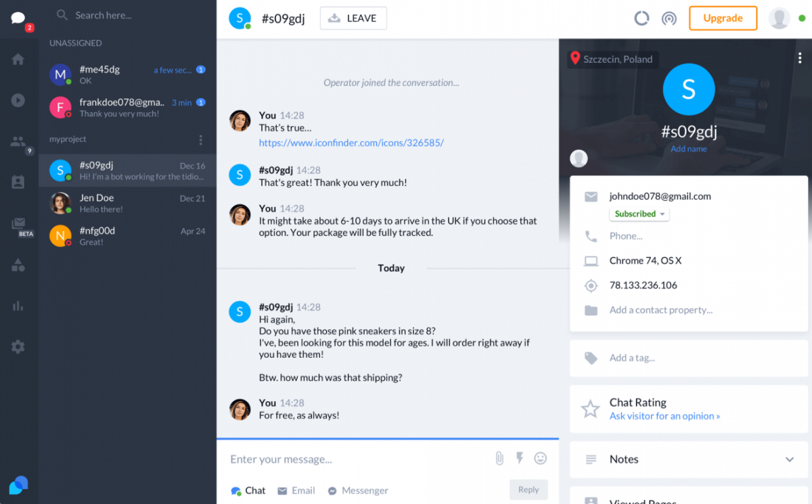Open visitor panel three-dot menu
Viewport: 812px width, 504px height.
799,58
